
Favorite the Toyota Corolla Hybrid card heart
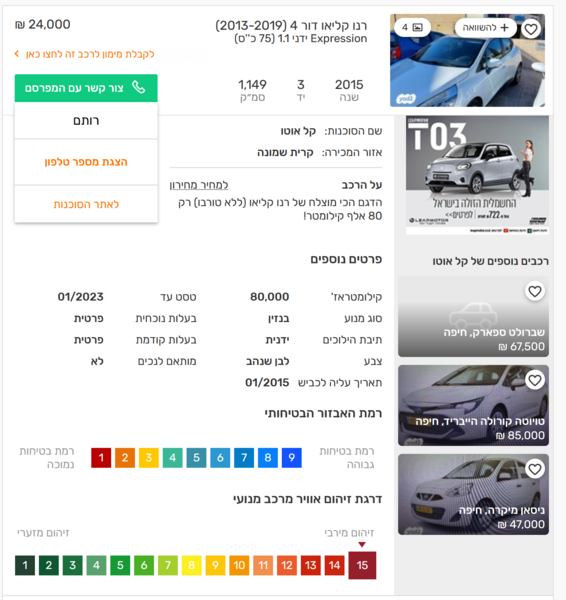click(x=535, y=380)
